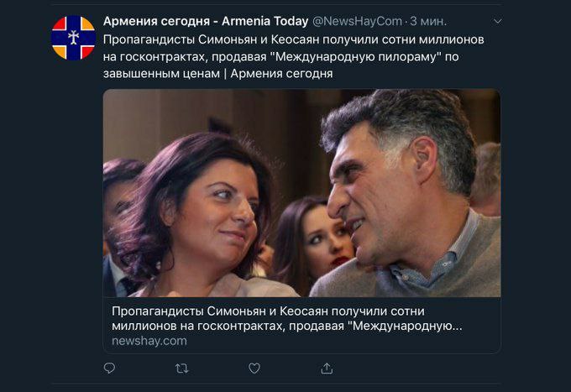This screenshot has width=571, height=392.
Task: Click the card's second headline line with "Международную..."
Action: tap(287, 326)
